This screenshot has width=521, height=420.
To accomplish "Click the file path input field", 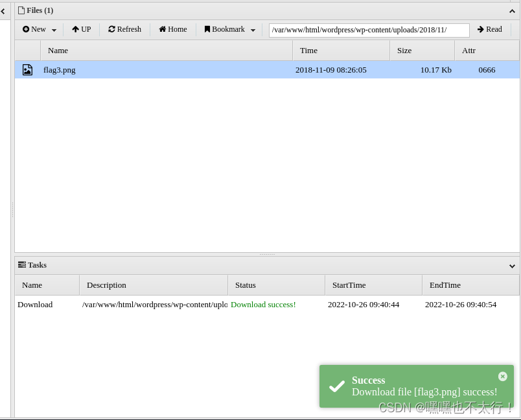I will [x=369, y=30].
